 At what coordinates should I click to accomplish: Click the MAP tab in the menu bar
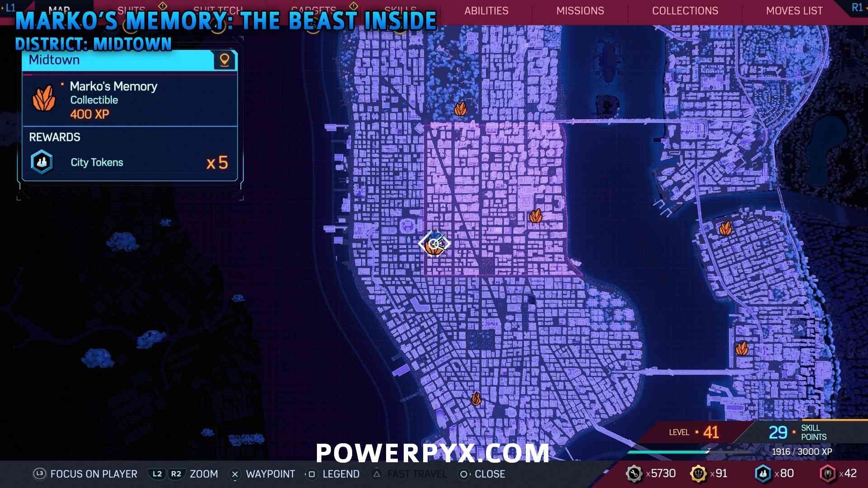(59, 9)
